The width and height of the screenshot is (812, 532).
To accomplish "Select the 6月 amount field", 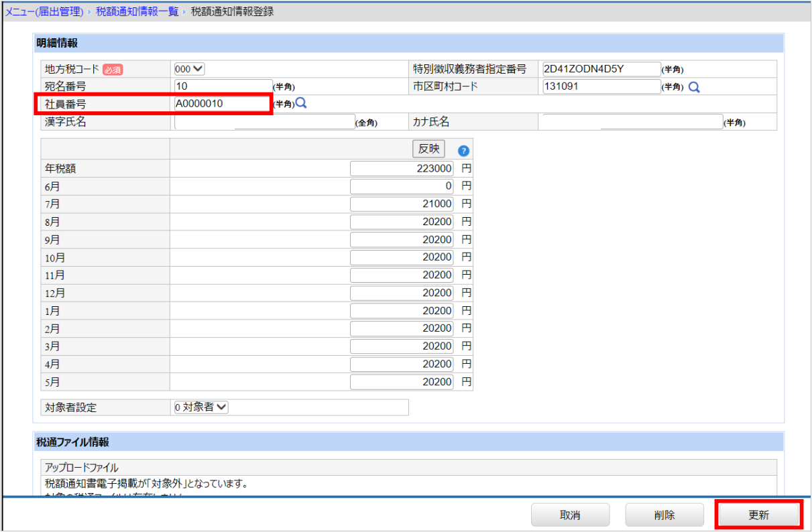I will [402, 186].
